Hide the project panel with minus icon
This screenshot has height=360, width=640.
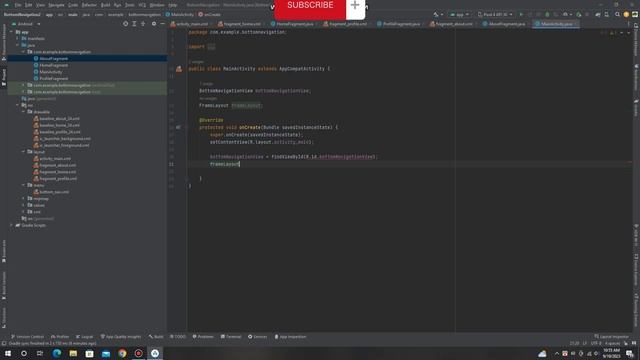162,24
